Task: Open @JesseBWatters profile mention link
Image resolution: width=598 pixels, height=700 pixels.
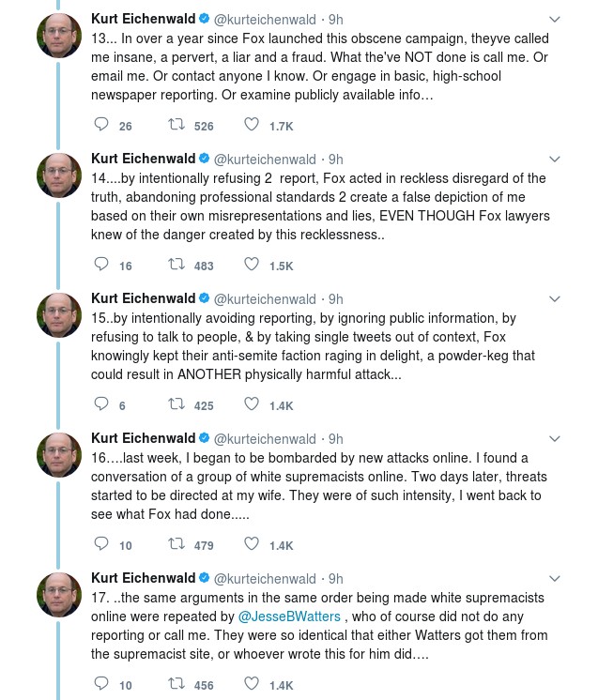Action: tap(289, 616)
